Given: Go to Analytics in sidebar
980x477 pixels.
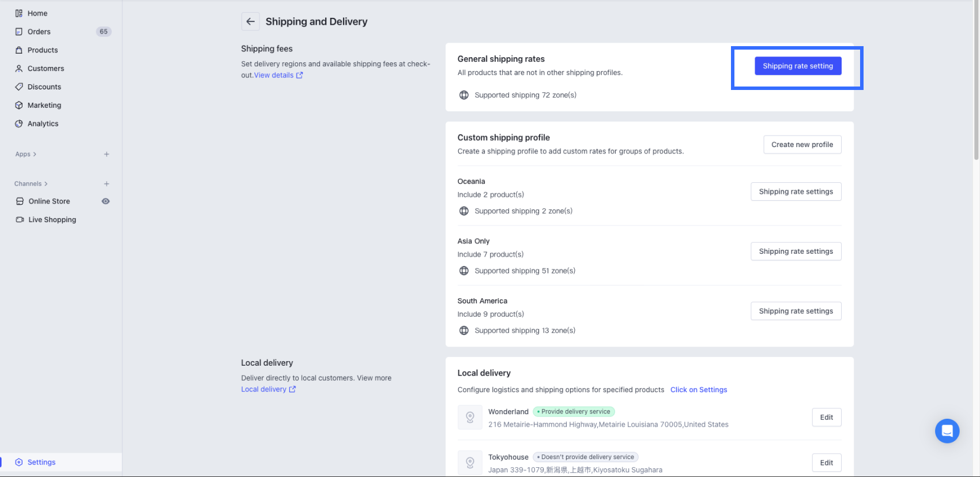Looking at the screenshot, I should (x=43, y=123).
